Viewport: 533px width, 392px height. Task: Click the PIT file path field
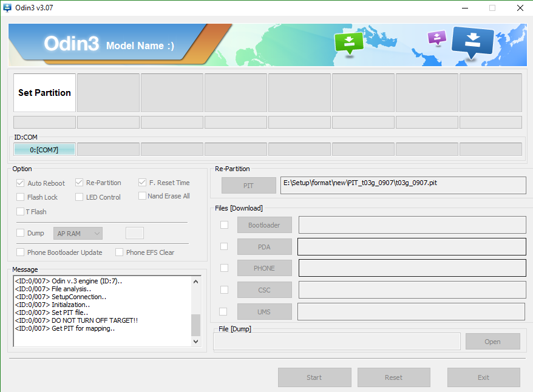(x=403, y=185)
